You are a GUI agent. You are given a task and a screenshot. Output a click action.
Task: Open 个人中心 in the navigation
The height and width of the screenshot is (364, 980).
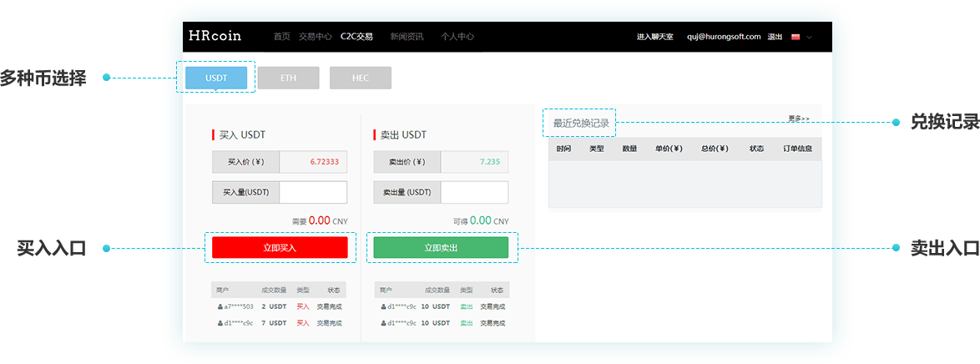457,37
